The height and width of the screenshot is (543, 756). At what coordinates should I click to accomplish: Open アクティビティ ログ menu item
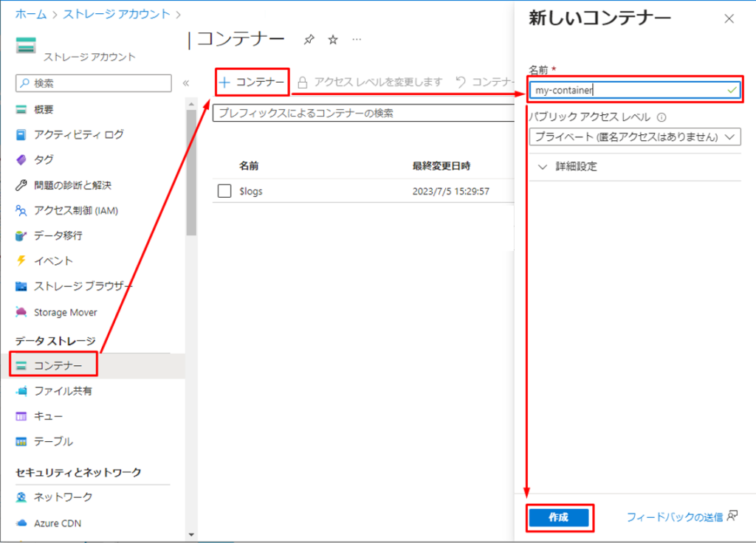point(78,134)
